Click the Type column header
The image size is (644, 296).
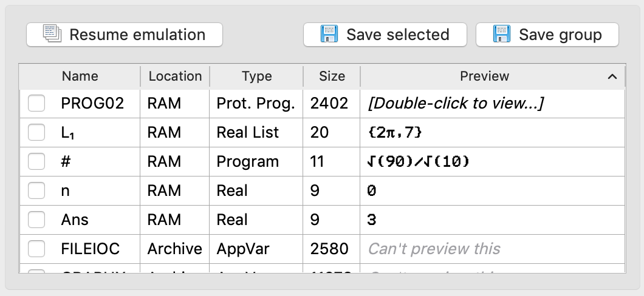point(256,76)
